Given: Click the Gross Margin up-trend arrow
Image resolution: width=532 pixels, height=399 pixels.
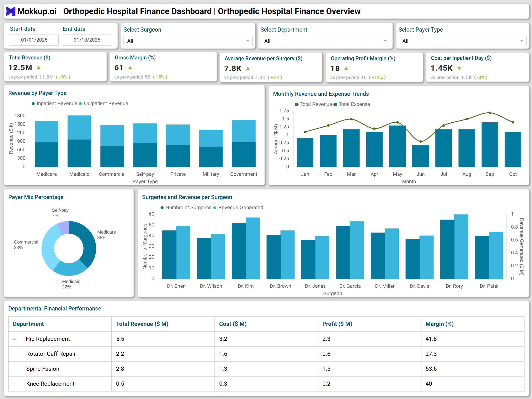Looking at the screenshot, I should click(130, 68).
